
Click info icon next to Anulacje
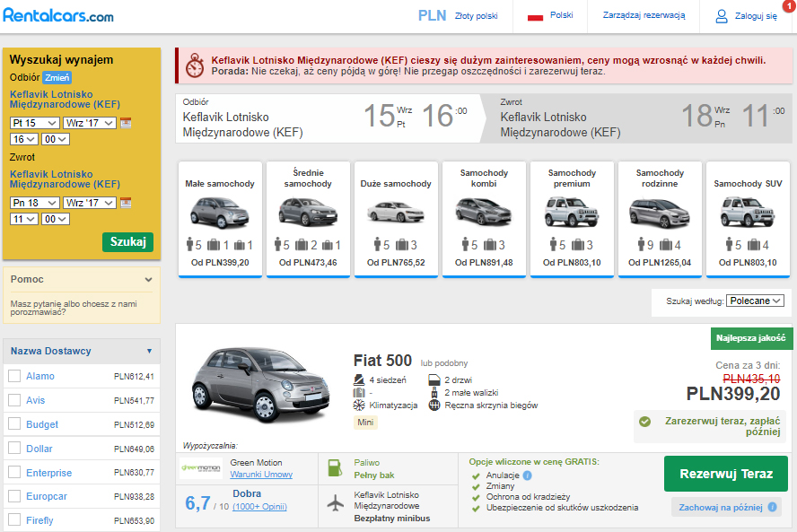[527, 475]
